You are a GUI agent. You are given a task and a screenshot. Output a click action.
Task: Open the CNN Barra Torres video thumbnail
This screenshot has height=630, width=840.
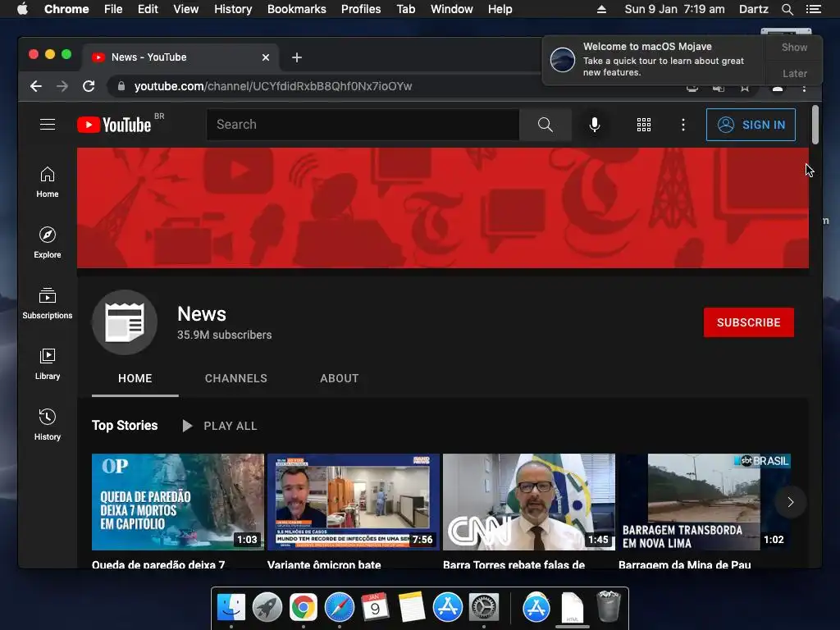click(x=529, y=502)
